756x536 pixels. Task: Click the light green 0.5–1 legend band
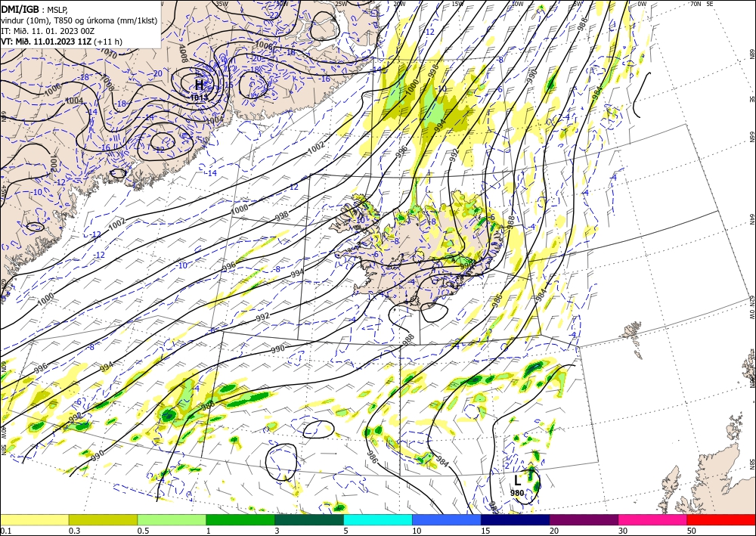tap(172, 519)
